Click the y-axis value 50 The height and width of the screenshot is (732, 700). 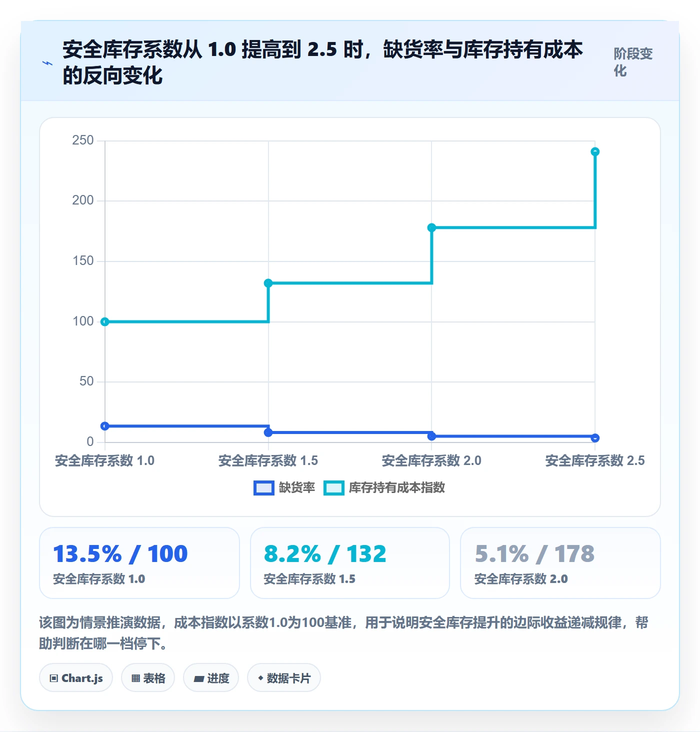[x=86, y=381]
